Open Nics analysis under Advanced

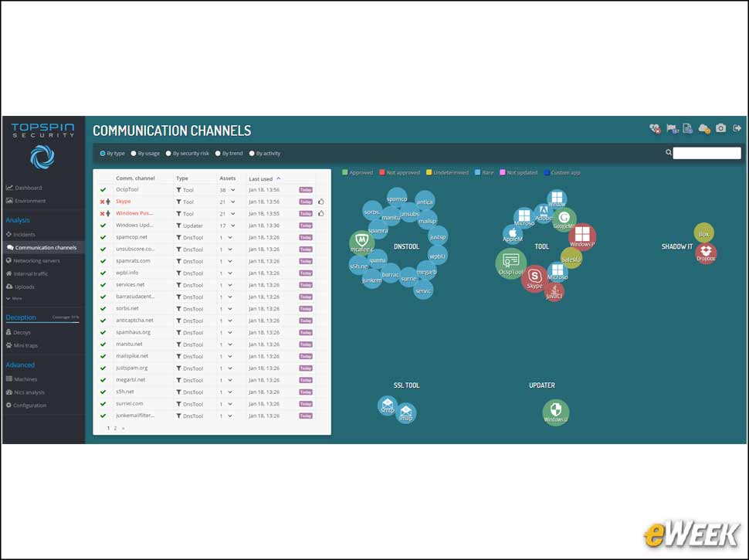[x=25, y=392]
